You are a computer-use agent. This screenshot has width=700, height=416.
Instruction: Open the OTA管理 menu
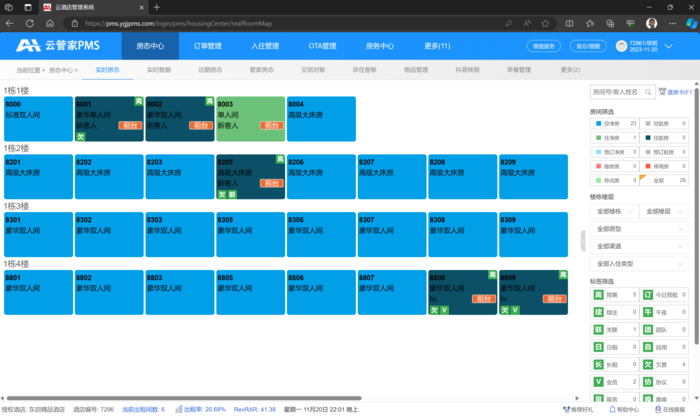[322, 46]
